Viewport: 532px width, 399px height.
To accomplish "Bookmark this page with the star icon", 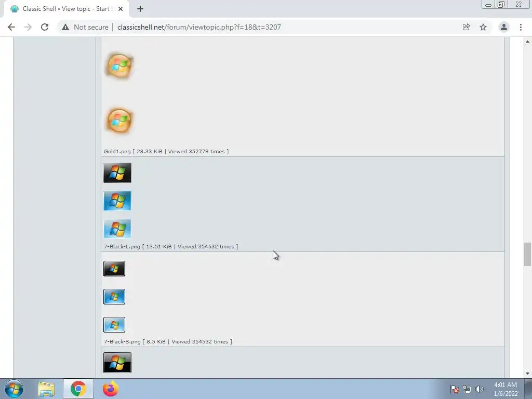I will [x=483, y=27].
